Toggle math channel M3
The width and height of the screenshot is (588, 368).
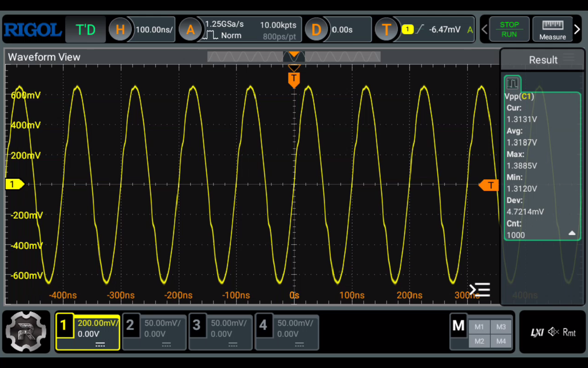tap(501, 327)
